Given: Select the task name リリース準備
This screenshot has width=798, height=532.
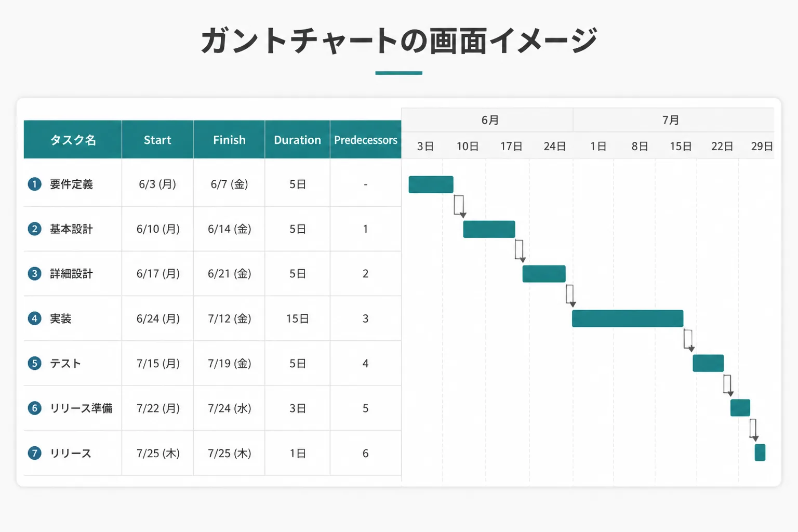Looking at the screenshot, I should click(x=81, y=408).
